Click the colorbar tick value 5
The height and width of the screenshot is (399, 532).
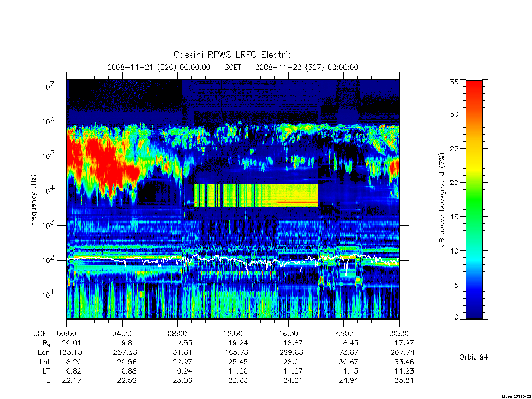coord(456,285)
